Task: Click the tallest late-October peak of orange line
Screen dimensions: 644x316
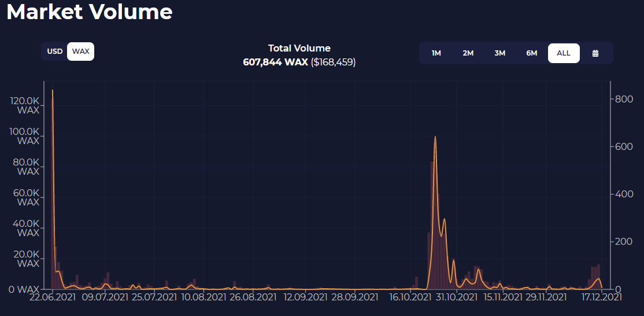Action: (435, 137)
